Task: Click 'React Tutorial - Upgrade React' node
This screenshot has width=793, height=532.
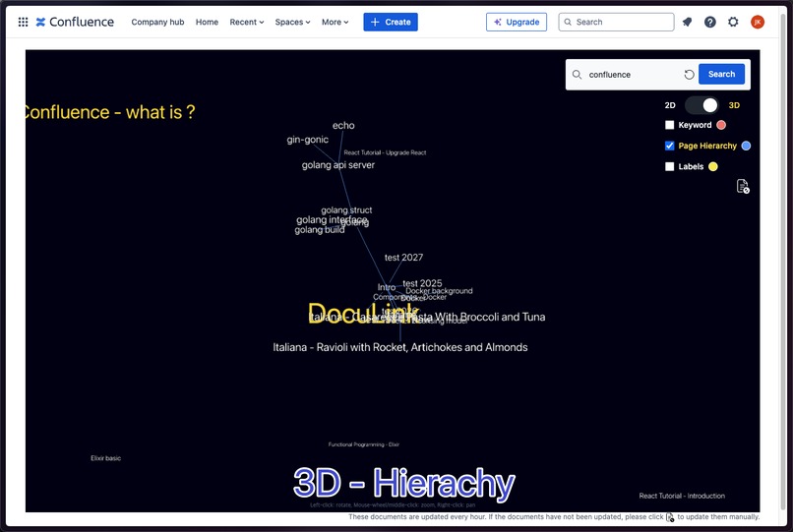Action: [x=385, y=152]
